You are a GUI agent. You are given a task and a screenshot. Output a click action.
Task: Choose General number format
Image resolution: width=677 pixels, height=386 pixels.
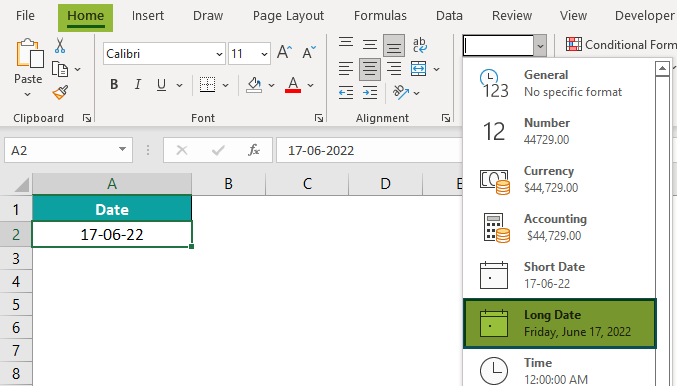pos(559,83)
